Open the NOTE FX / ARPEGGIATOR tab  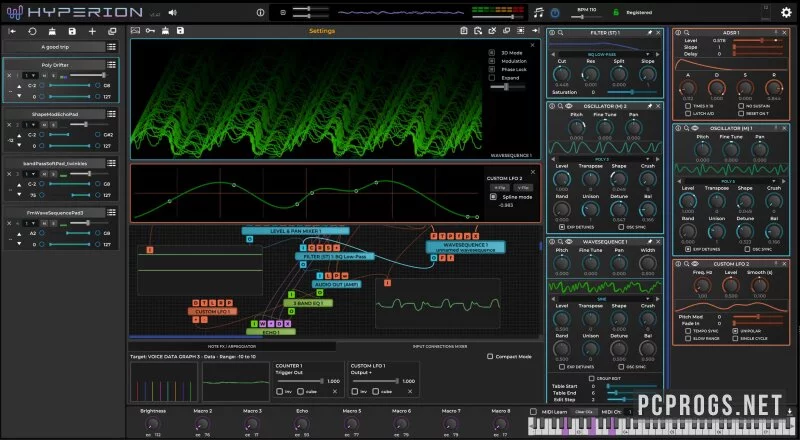coord(232,346)
